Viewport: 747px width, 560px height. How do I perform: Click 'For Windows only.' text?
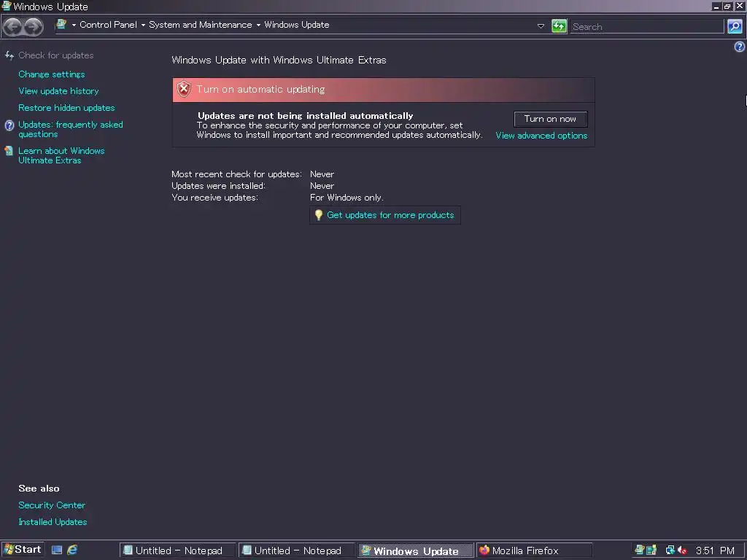click(x=347, y=198)
